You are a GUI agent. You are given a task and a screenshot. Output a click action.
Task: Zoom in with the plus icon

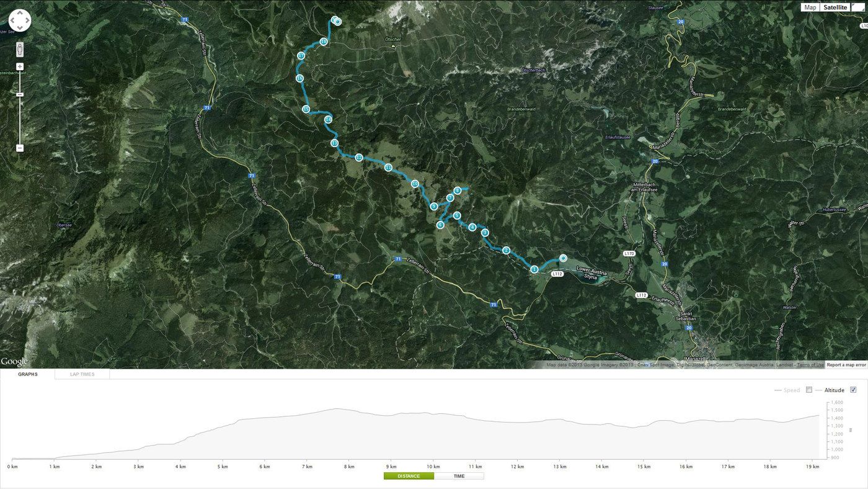pos(20,66)
